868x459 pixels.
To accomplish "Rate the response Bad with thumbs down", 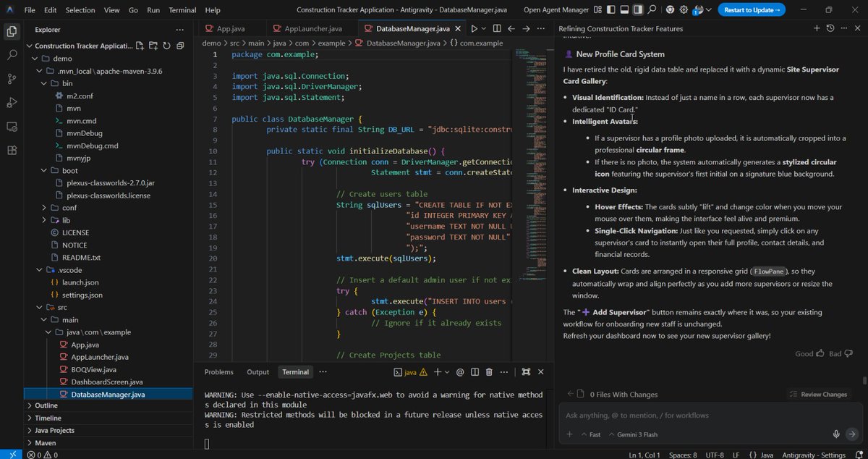I will click(848, 353).
